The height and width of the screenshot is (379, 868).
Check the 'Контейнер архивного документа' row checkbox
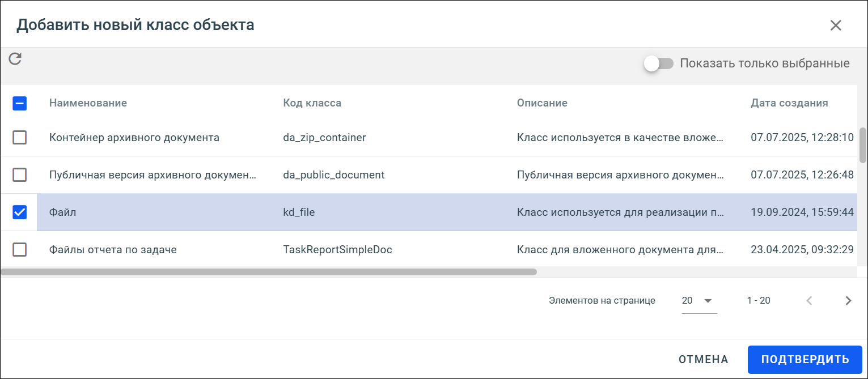20,138
